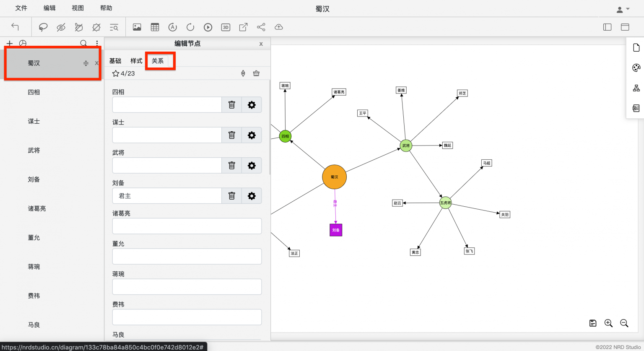Image resolution: width=644 pixels, height=351 pixels.
Task: Open the 编辑 menu
Action: point(49,8)
